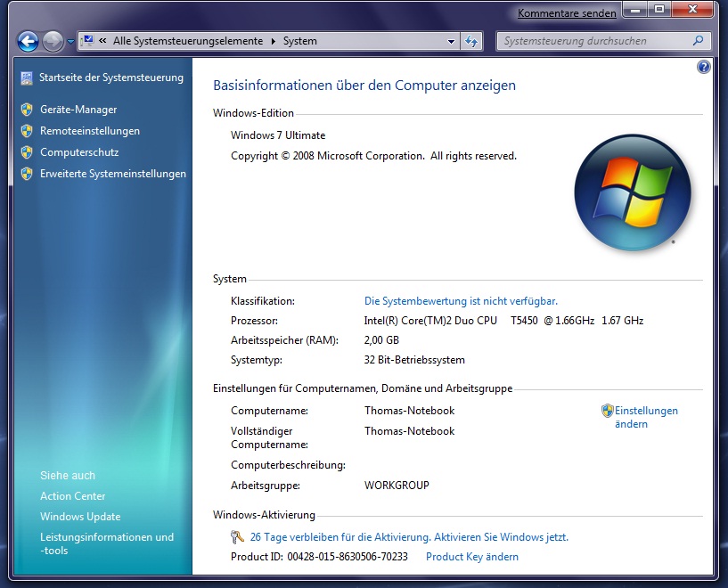This screenshot has height=588, width=728.
Task: Click the shield icon beside Computerschutz
Action: pos(27,152)
